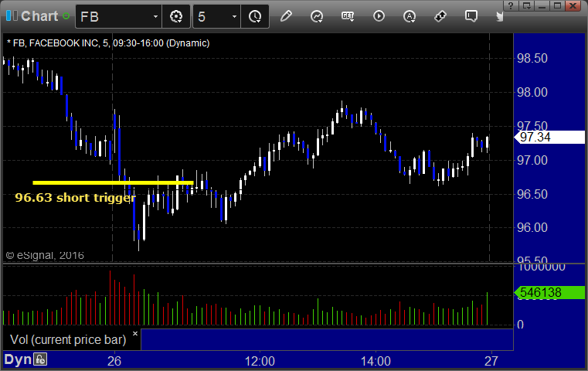Open the symbol settings gear menu
588x371 pixels.
[x=176, y=16]
